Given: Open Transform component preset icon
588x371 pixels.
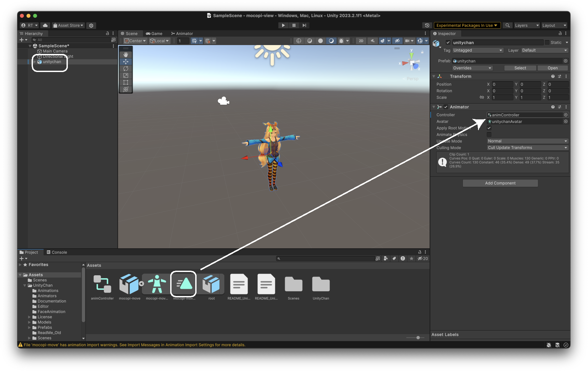Looking at the screenshot, I should (x=559, y=76).
